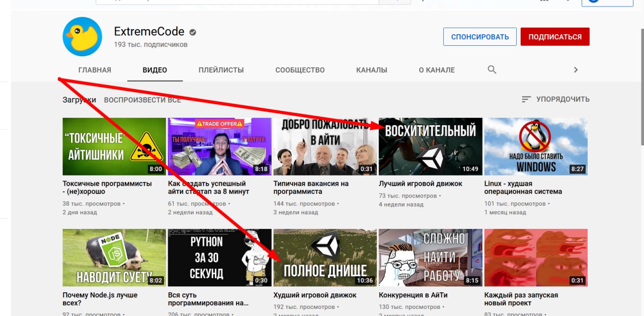Click the 8:02 duration badge
Image resolution: width=644 pixels, height=316 pixels.
coord(155,280)
